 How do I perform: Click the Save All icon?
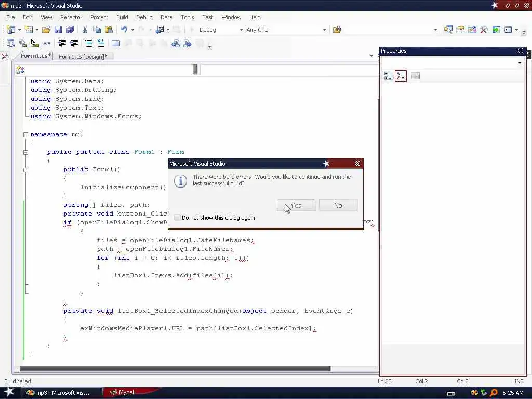[70, 30]
